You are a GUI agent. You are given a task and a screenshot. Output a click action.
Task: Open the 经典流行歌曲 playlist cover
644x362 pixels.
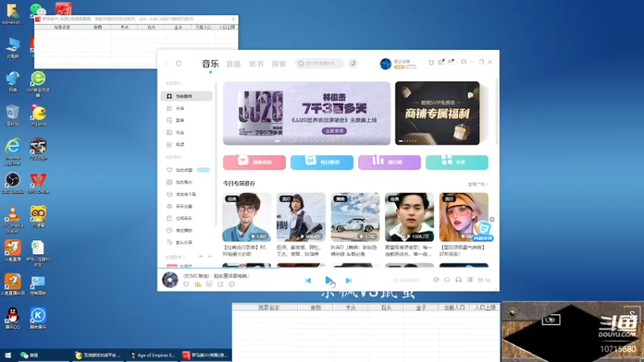click(x=246, y=217)
